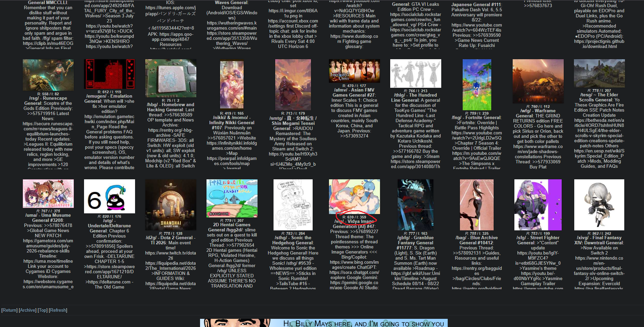
Task: Open the /uma/ Uma Musume General thumbnail
Action: click(48, 194)
